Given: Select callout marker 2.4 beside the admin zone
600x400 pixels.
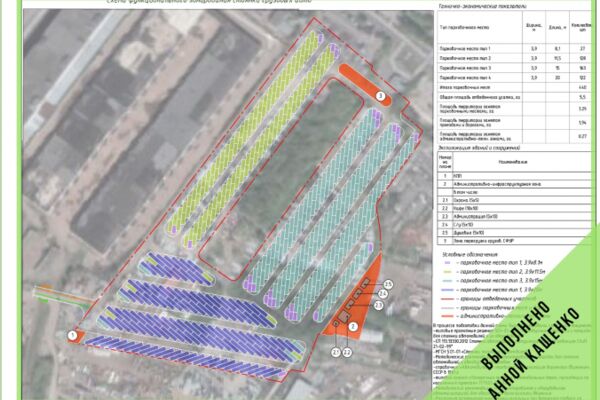Looking at the screenshot, I should click(x=383, y=294).
